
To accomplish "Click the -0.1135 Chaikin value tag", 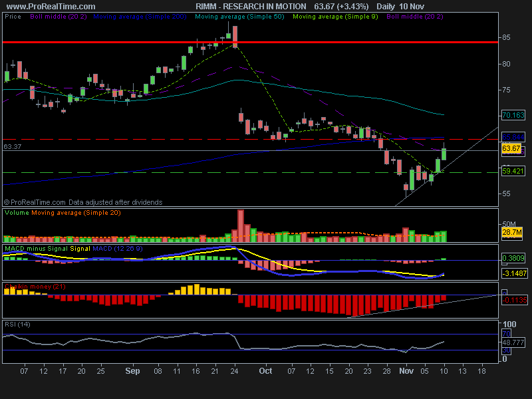I will (x=515, y=300).
